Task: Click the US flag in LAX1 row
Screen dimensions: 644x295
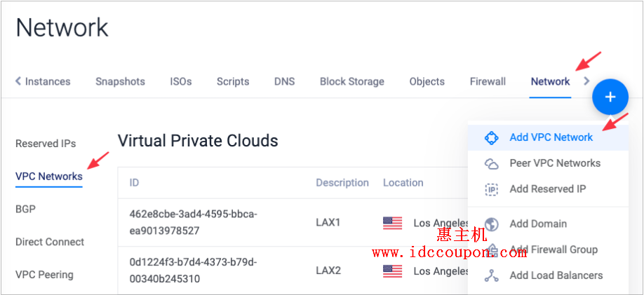Action: click(393, 224)
